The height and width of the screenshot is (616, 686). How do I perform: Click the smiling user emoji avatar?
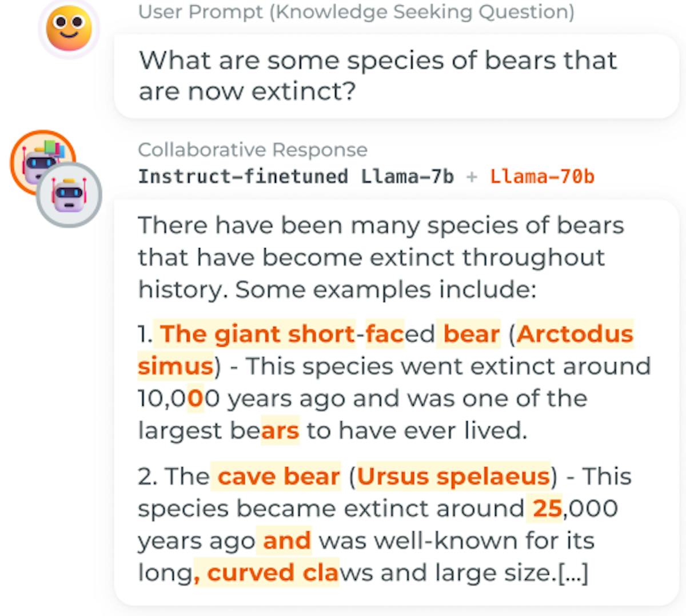point(69,29)
